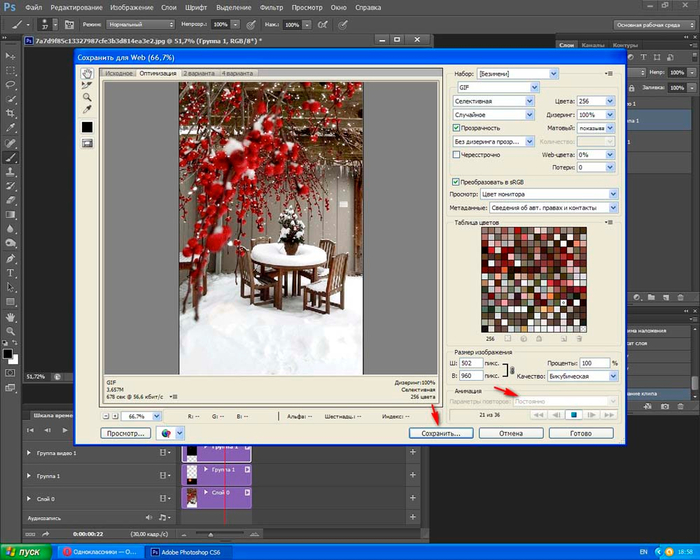The height and width of the screenshot is (560, 700).
Task: Open the Одноклассники taskbar window
Action: point(100,552)
